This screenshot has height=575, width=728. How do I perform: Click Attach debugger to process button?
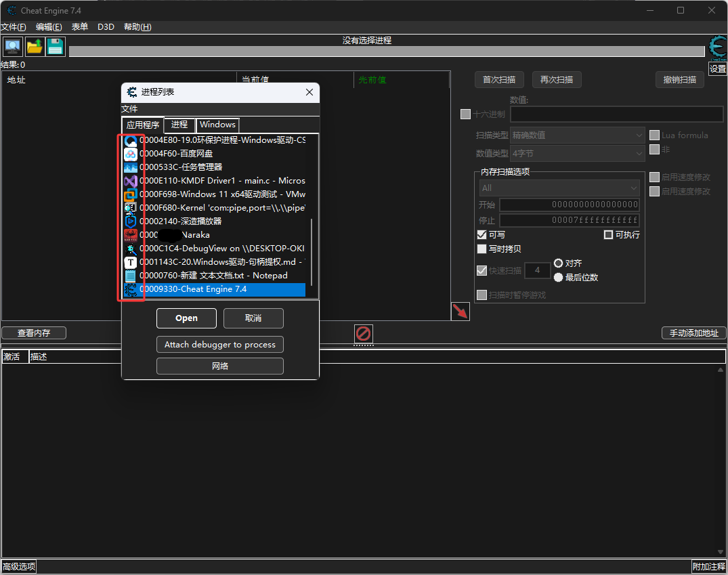[220, 345]
